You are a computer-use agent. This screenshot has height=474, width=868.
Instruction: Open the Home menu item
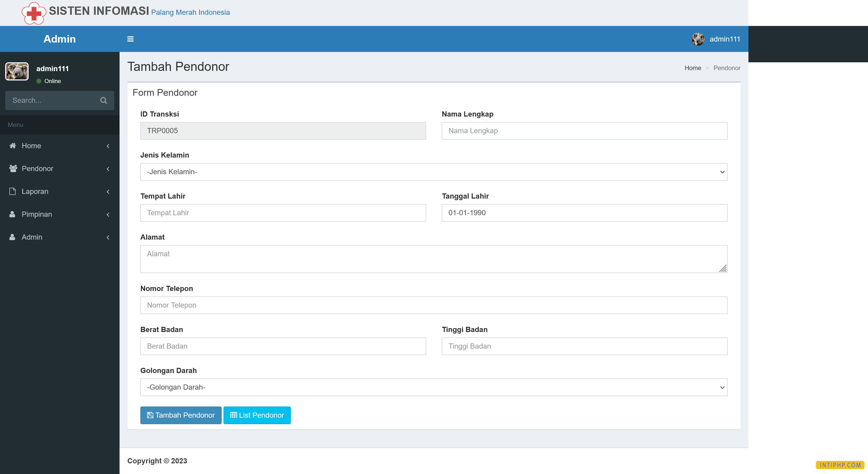tap(31, 145)
